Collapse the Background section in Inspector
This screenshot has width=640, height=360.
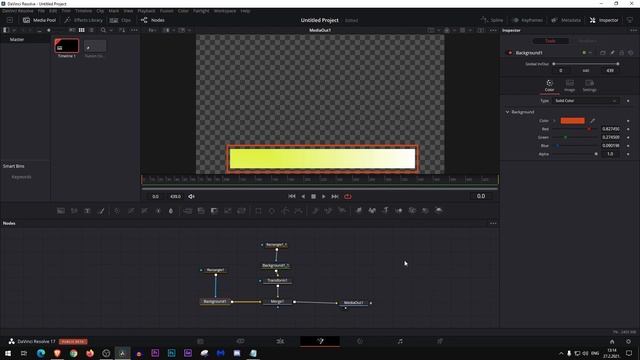pos(507,112)
